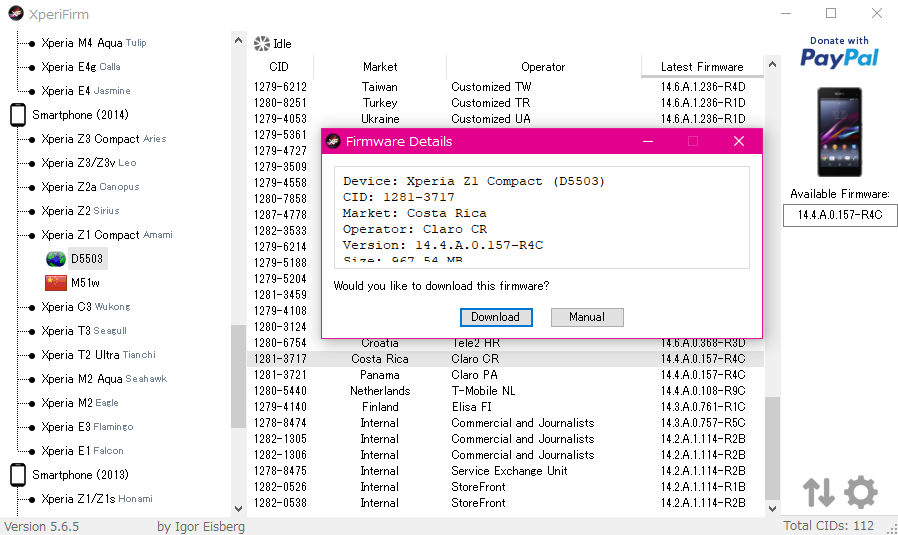The image size is (898, 535).
Task: Click the Donate with PayPal logo
Action: [x=839, y=52]
